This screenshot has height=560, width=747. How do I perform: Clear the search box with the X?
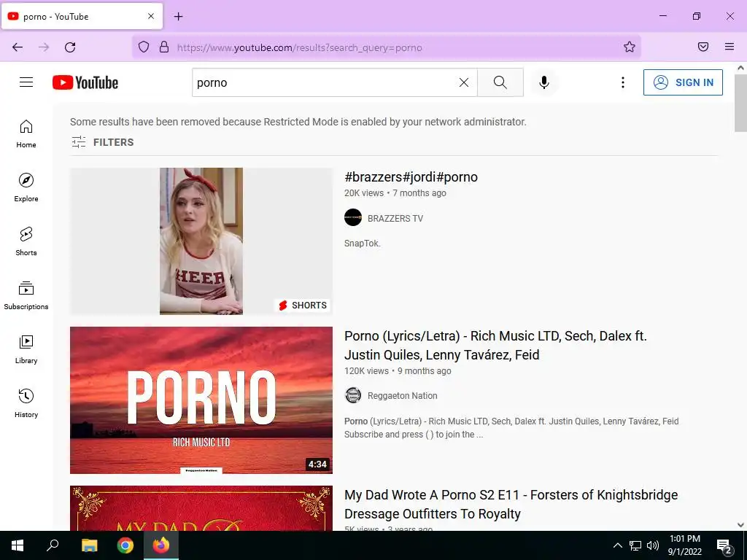(x=463, y=82)
